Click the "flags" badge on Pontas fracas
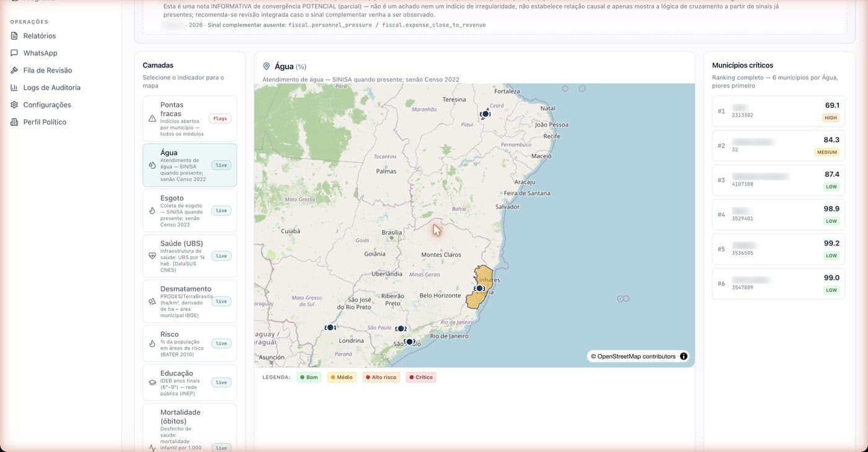868x452 pixels. tap(220, 118)
